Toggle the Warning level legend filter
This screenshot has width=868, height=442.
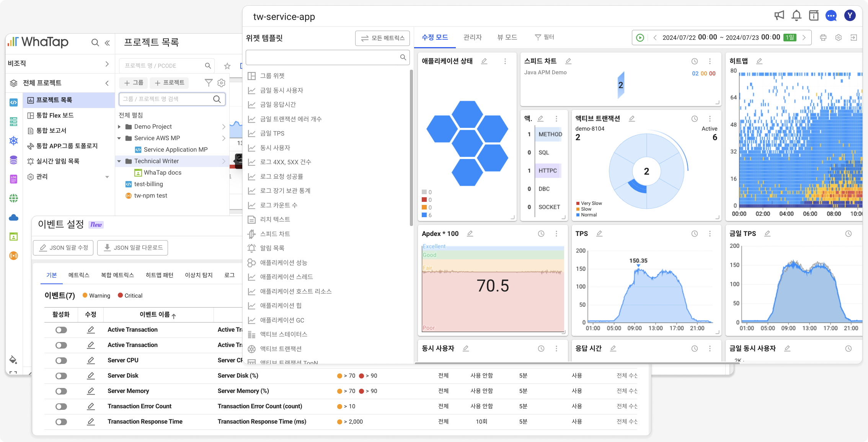pos(96,296)
